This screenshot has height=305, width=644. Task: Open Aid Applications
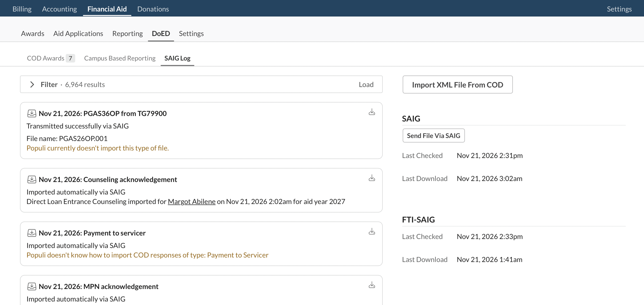[x=78, y=33]
